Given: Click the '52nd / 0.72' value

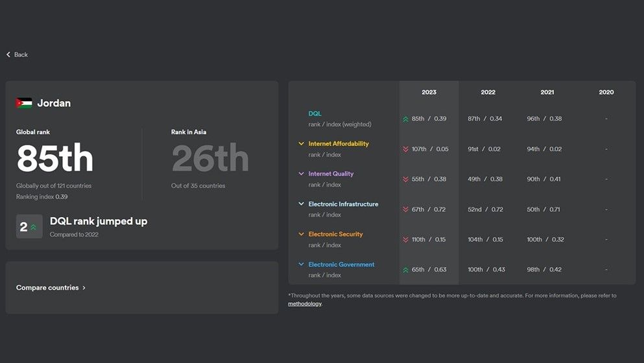Looking at the screenshot, I should [x=485, y=209].
